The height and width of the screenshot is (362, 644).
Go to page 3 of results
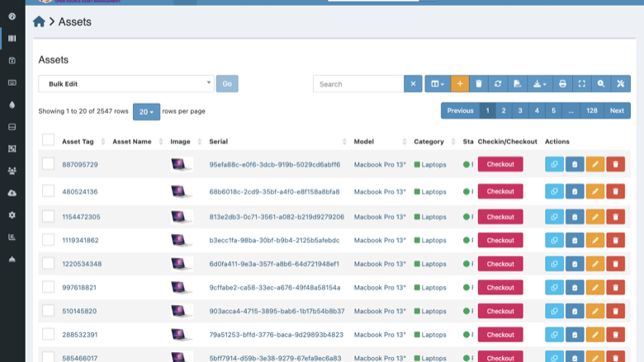520,110
